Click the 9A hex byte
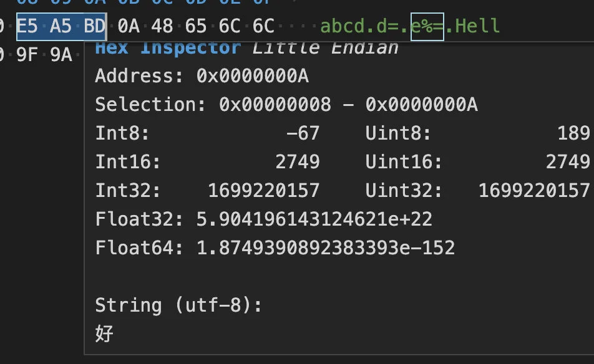This screenshot has height=364, width=594. point(61,55)
